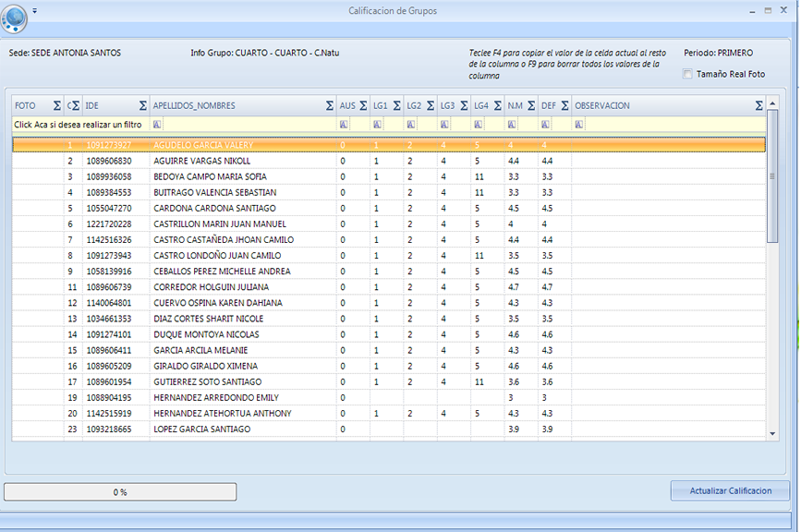
Task: Click the sigma icon on FOTO column
Action: coord(56,106)
